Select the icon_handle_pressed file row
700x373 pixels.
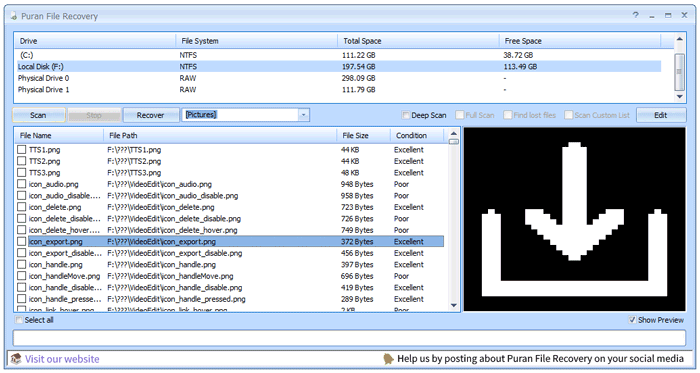click(x=230, y=299)
